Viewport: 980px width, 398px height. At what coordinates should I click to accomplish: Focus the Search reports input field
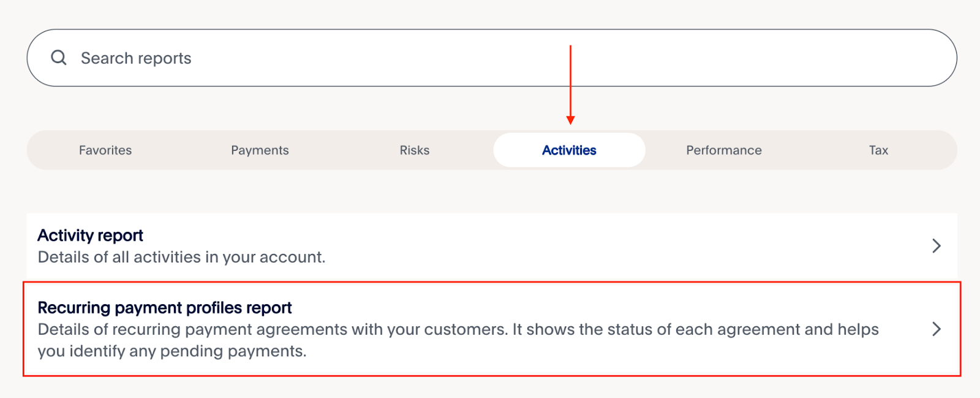[x=492, y=58]
